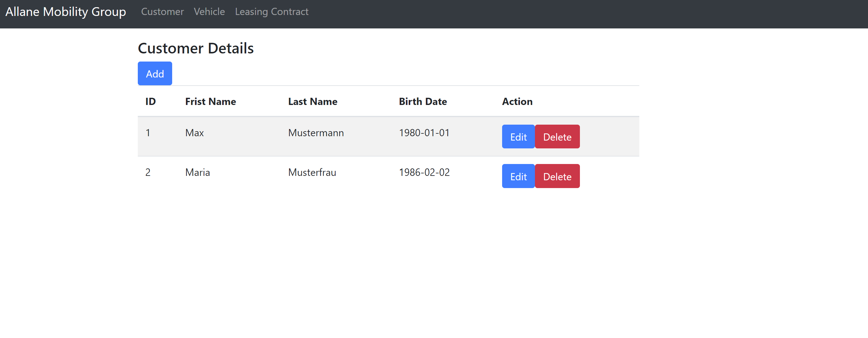Click the Add button to create a customer
This screenshot has width=868, height=338.
155,73
